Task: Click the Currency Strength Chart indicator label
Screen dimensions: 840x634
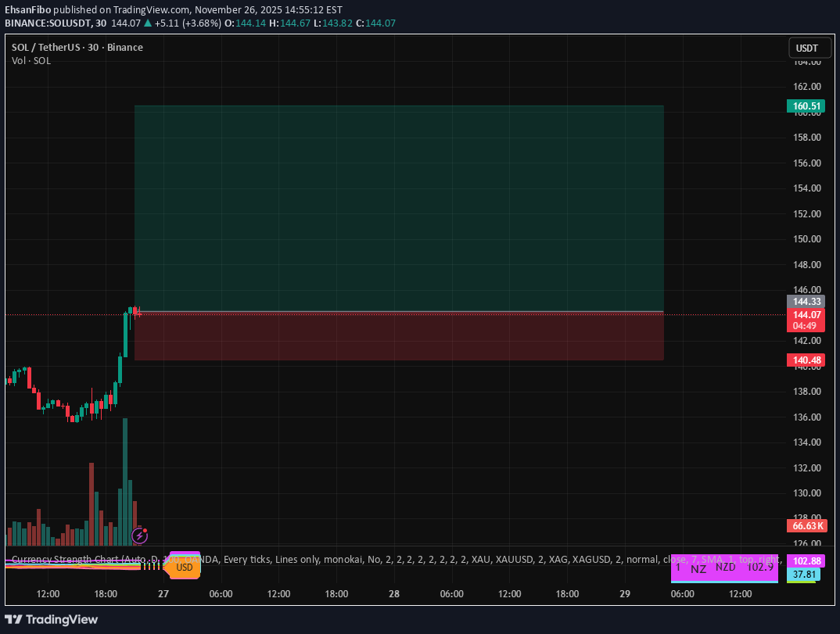Action: click(x=70, y=559)
